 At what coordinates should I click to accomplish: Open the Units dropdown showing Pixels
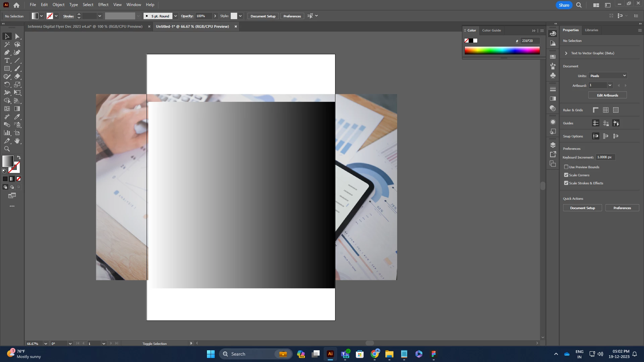[608, 76]
